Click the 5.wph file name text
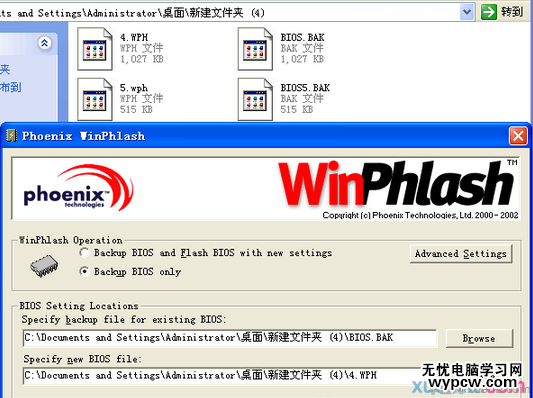Screen dimensions: 533x398 134,88
